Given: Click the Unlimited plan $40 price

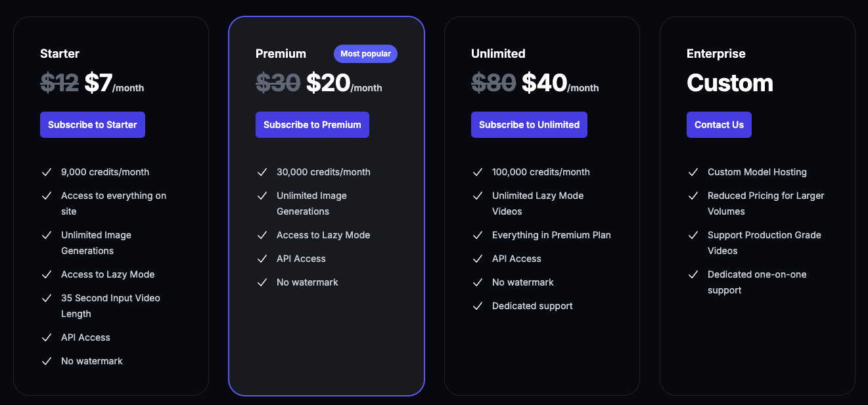Looking at the screenshot, I should [544, 83].
